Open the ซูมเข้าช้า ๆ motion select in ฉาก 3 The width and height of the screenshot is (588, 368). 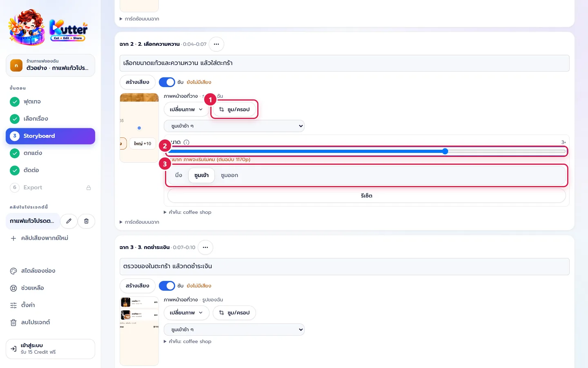[234, 330]
